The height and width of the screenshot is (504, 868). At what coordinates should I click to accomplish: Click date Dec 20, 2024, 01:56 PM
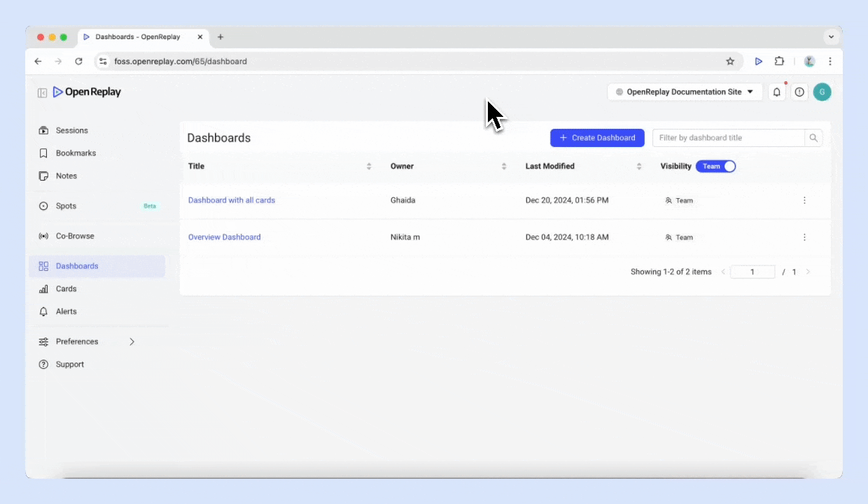[x=567, y=200]
